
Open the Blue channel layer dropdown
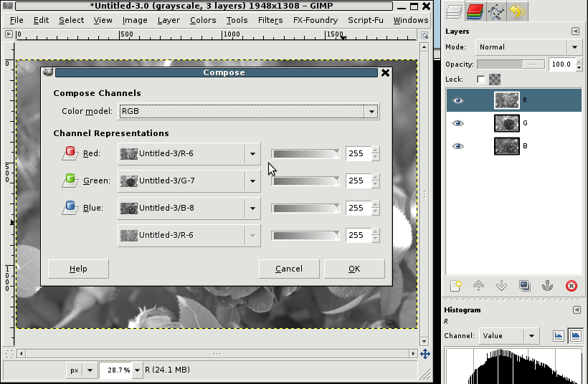click(189, 208)
